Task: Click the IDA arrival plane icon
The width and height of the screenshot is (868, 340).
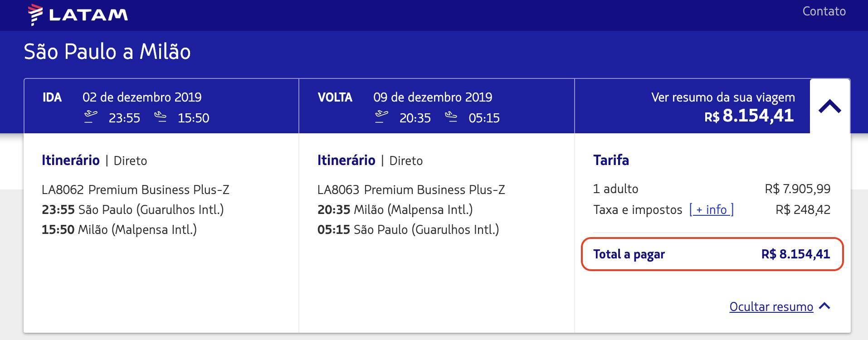Action: (x=160, y=117)
